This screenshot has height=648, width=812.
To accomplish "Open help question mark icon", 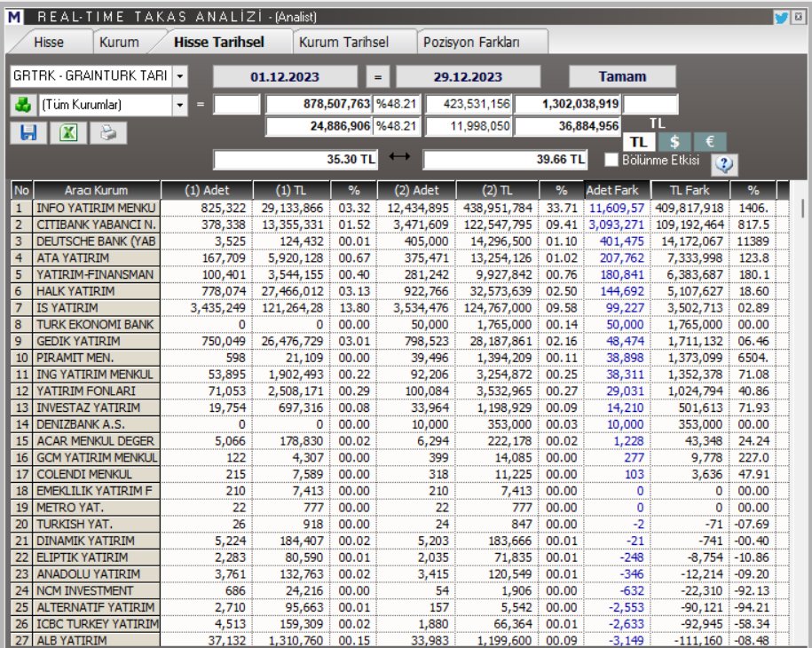I will tap(724, 164).
